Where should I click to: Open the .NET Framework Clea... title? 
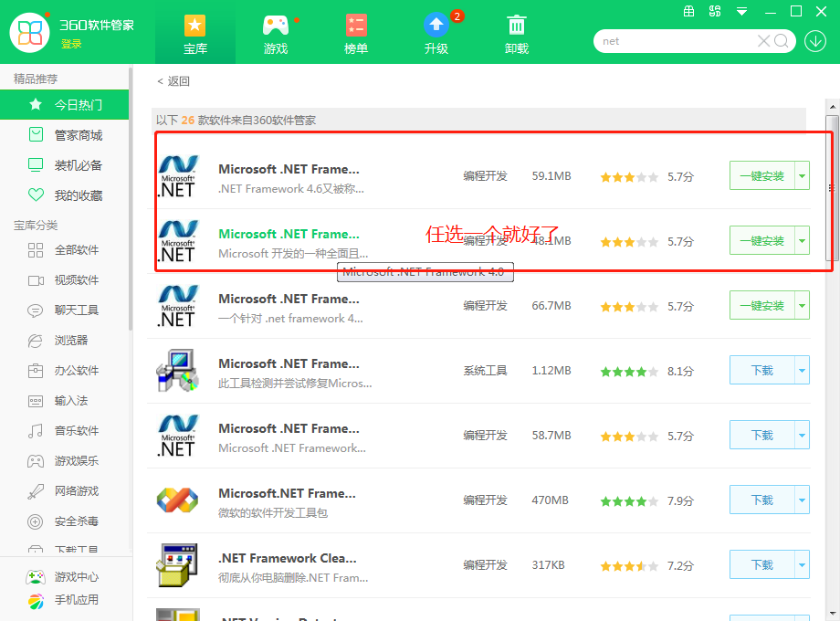coord(287,558)
